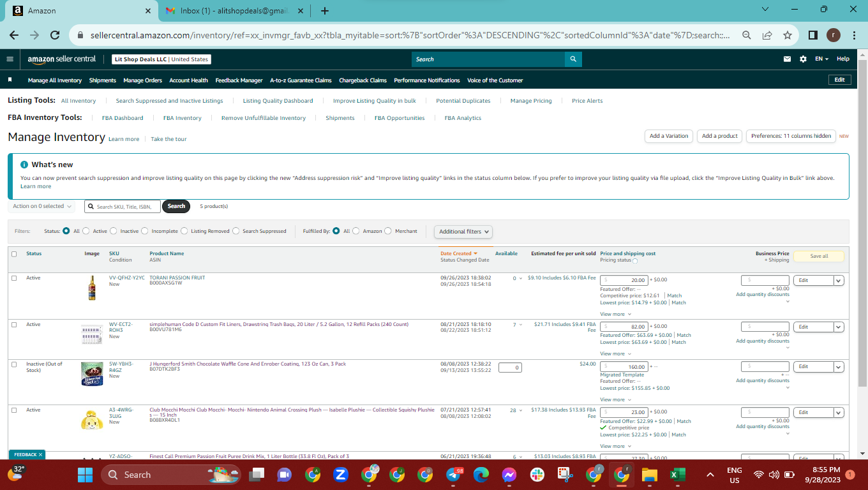Screen dimensions: 868x490
Task: Select the Listing Removed filter radio
Action: 184,231
